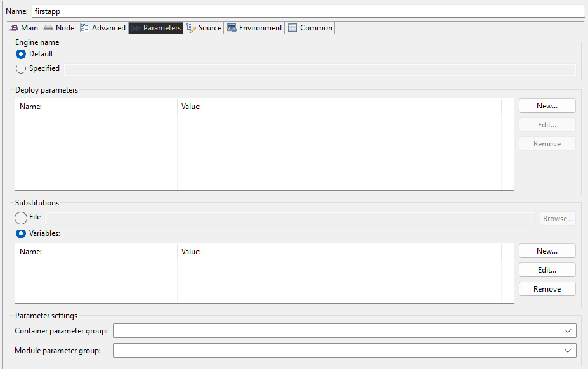Click the Specified engine name text field
This screenshot has width=588, height=369.
(x=320, y=70)
